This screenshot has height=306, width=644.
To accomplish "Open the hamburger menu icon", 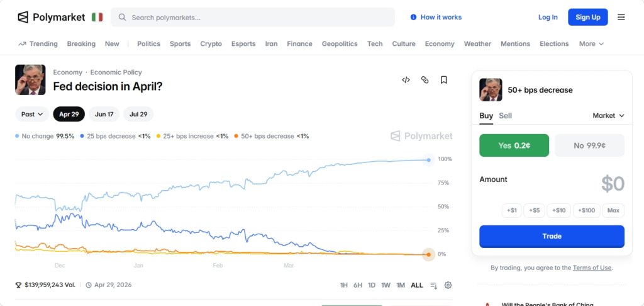I will tap(621, 17).
